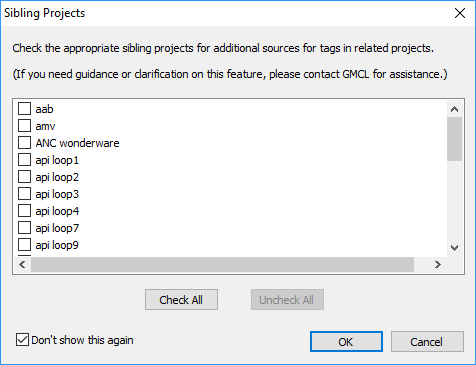Tick the api loop2 checkbox

24,177
